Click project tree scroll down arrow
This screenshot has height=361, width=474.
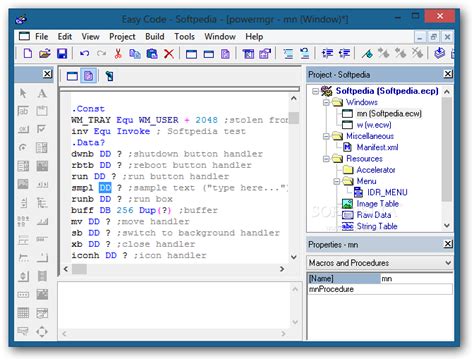tap(447, 226)
